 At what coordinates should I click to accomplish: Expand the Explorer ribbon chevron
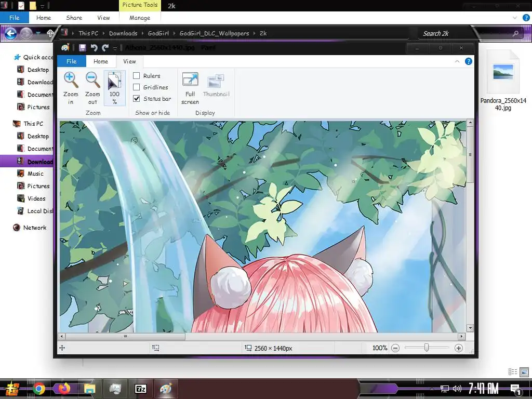[x=515, y=18]
